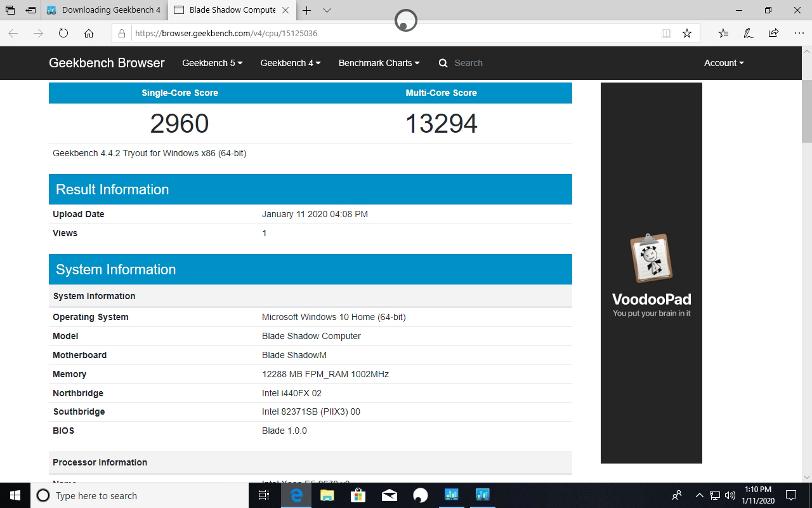
Task: Share this page
Action: point(773,33)
